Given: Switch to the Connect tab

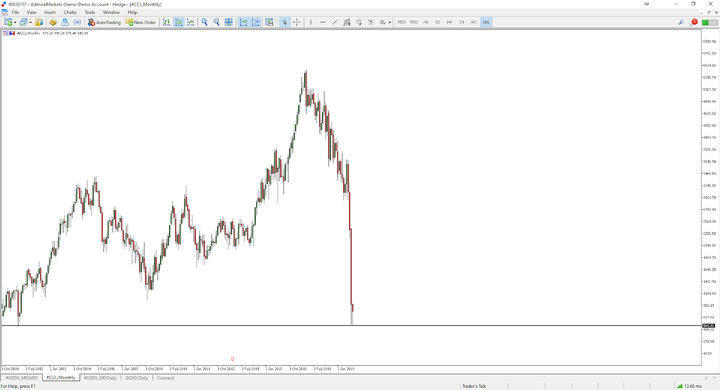Looking at the screenshot, I should point(165,378).
